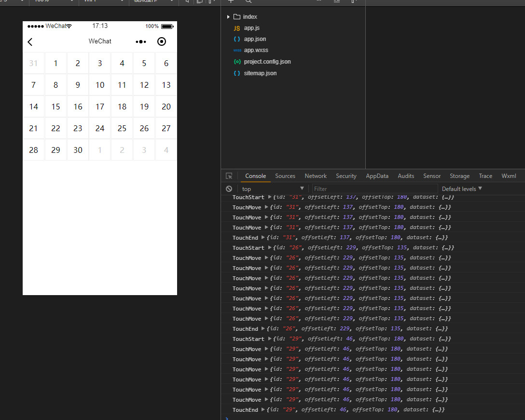Viewport: 525px width, 420px height.
Task: Tap calendar day 20
Action: pos(166,107)
